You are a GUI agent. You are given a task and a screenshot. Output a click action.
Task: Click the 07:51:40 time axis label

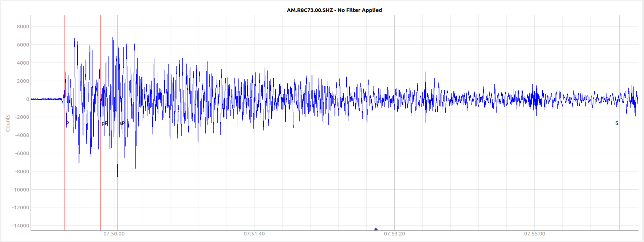pos(254,234)
